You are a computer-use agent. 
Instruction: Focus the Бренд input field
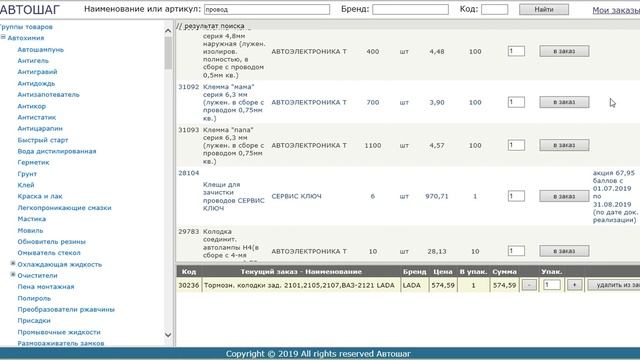tap(410, 9)
